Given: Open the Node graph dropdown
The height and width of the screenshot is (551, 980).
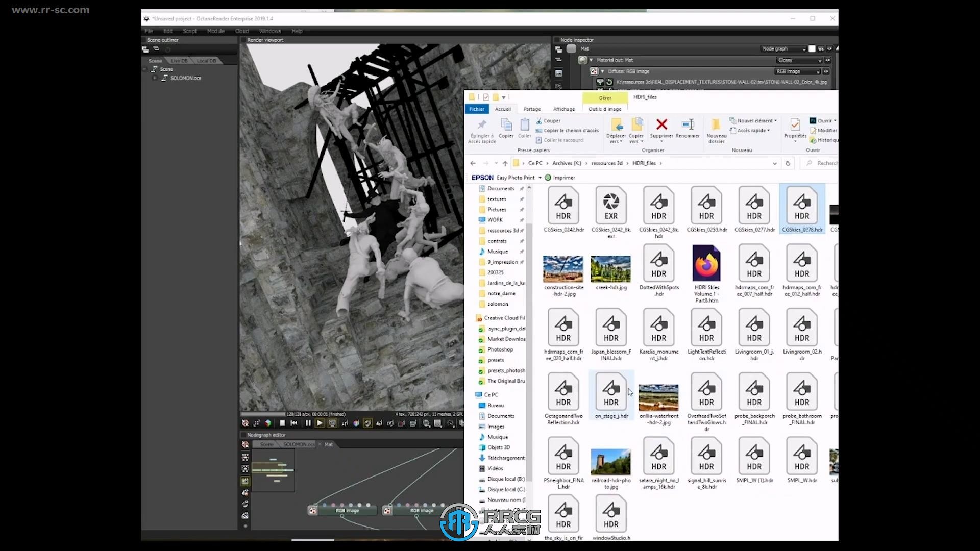Looking at the screenshot, I should click(783, 49).
